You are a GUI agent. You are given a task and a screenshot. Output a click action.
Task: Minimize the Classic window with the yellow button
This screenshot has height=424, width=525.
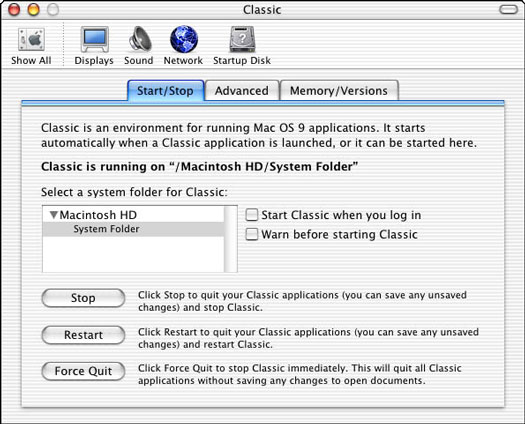pos(33,10)
